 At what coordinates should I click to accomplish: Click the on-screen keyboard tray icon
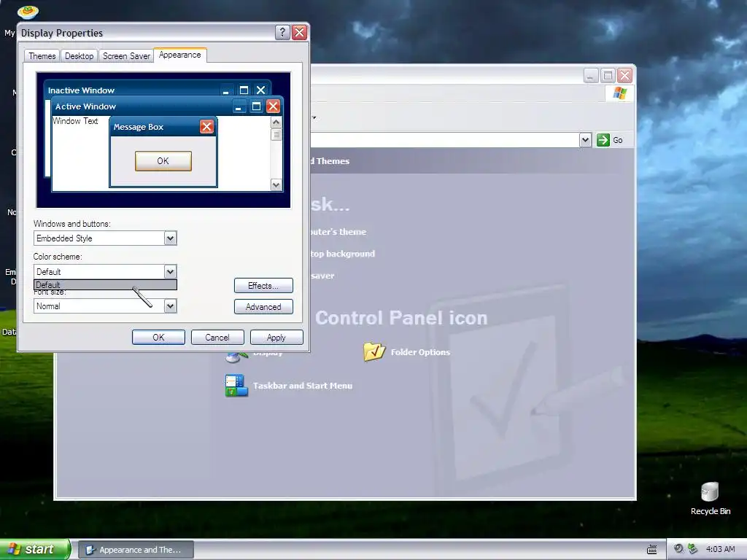pos(652,550)
